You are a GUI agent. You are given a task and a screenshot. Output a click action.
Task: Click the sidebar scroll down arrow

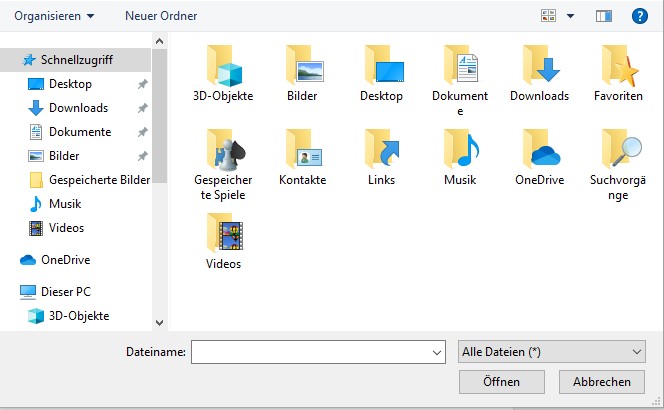(x=159, y=323)
